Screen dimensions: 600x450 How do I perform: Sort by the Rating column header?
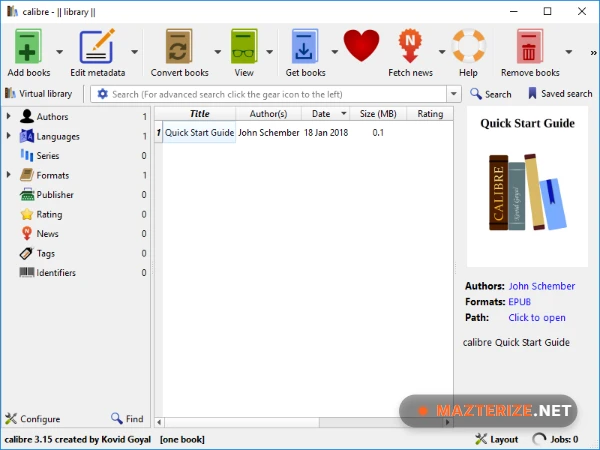pyautogui.click(x=430, y=114)
